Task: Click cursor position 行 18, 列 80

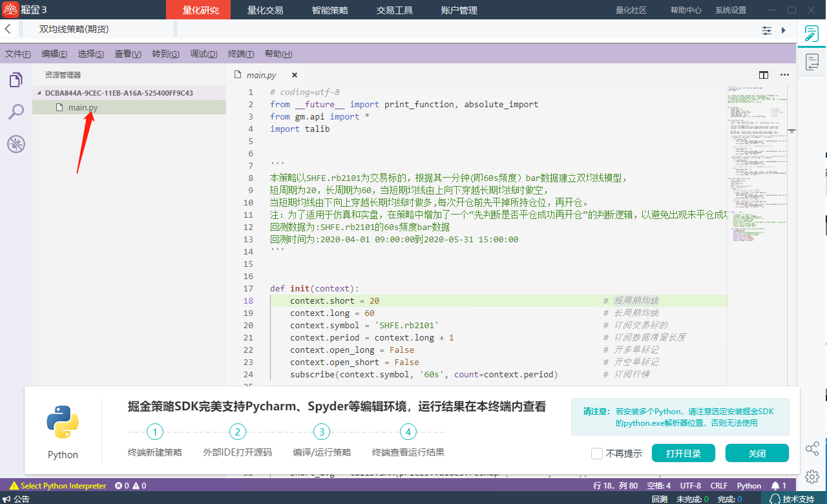Action: (616, 485)
